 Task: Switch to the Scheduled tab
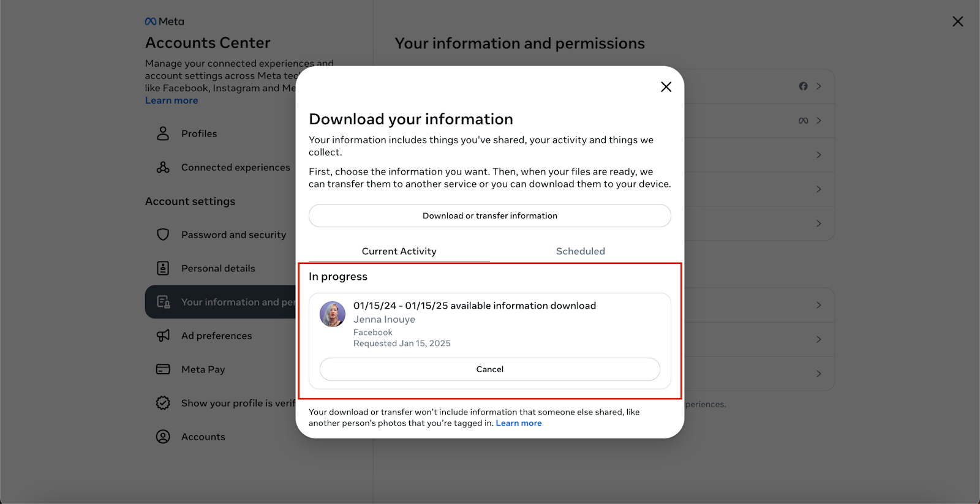(581, 251)
